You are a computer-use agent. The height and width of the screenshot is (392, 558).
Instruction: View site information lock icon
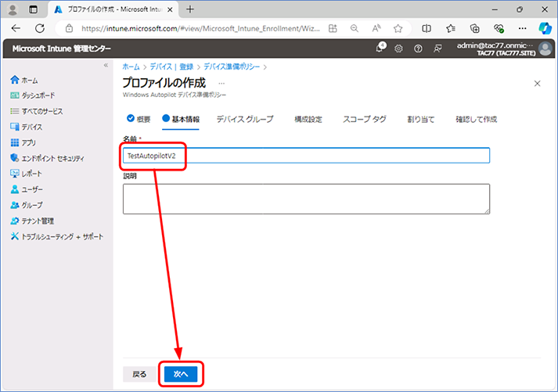pos(70,28)
